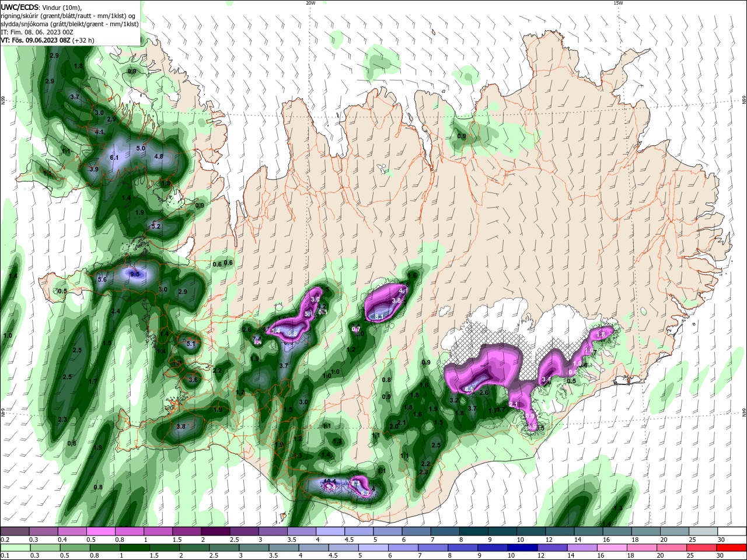747x560 pixels.
Task: Click the lavender 4–4.5 snow legend swatch
Action: (x=330, y=531)
